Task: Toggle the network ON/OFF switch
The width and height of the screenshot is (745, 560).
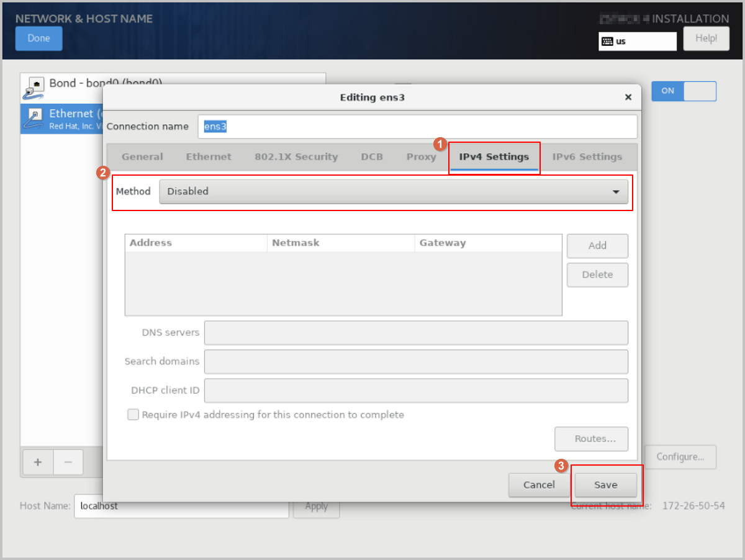Action: [683, 91]
